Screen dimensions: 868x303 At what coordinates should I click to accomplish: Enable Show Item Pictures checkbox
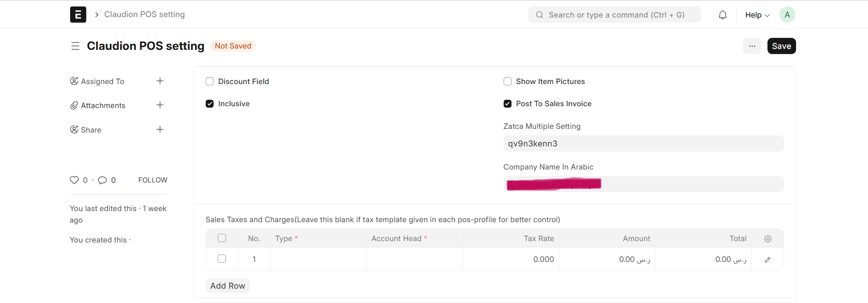click(508, 82)
